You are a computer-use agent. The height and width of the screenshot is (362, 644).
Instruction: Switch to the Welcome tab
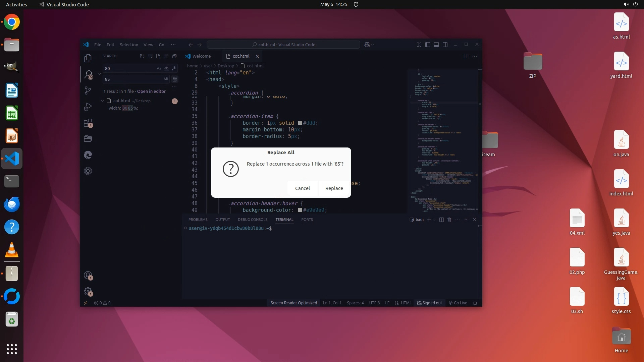(201, 56)
